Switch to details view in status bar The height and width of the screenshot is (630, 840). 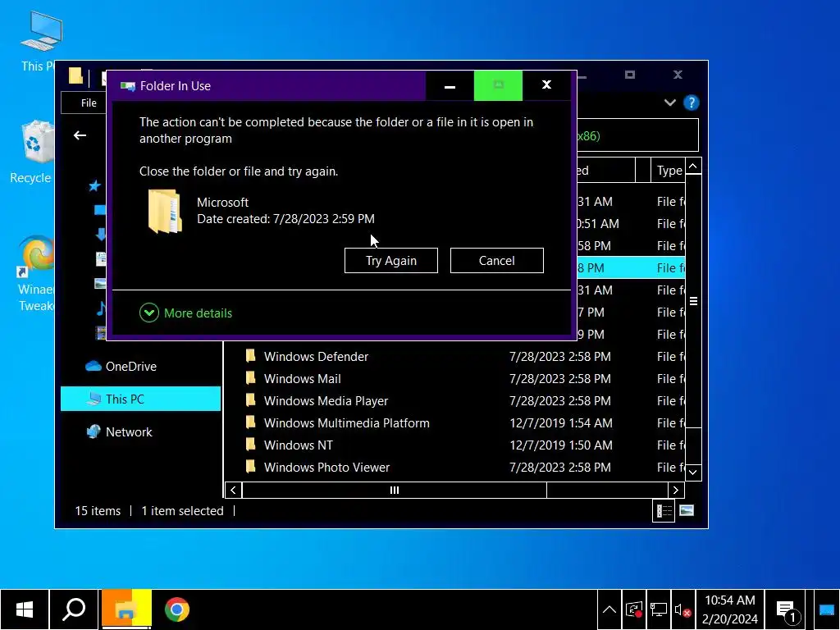coord(664,511)
